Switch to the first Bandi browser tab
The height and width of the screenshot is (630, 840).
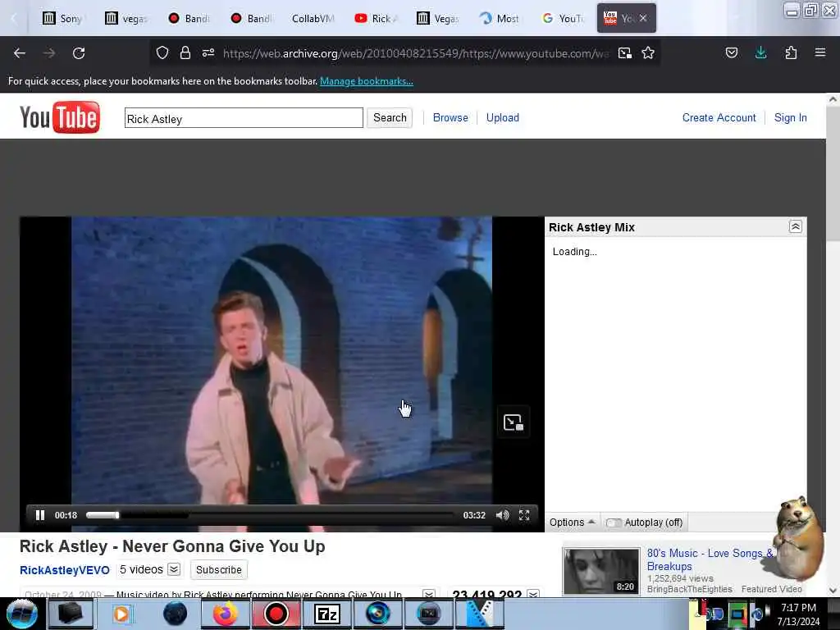pos(189,18)
